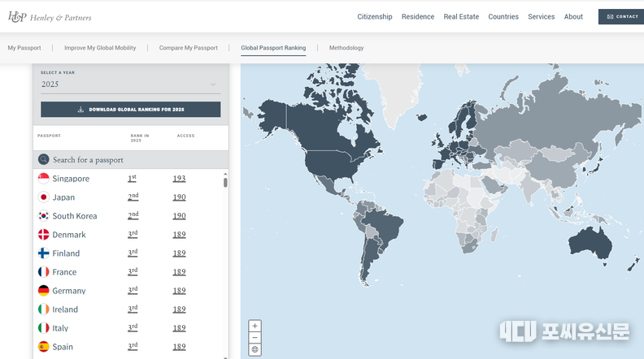Image resolution: width=644 pixels, height=359 pixels.
Task: Click Singapore's access score 193
Action: 179,179
